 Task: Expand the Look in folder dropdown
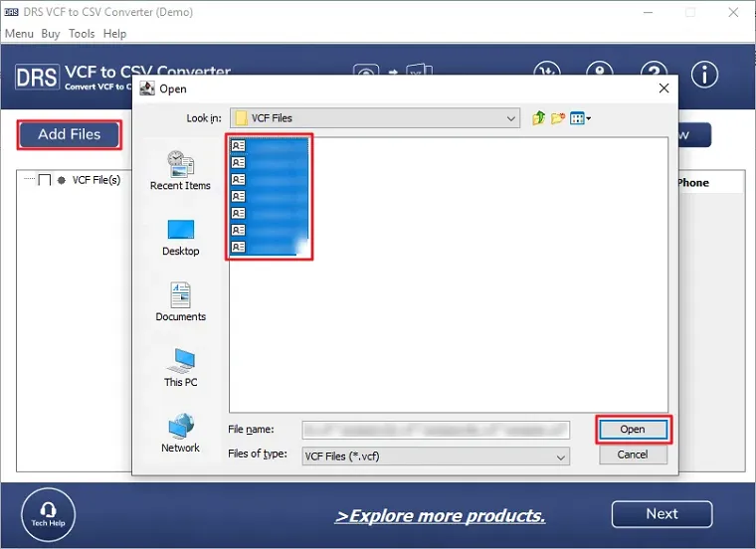(x=511, y=118)
